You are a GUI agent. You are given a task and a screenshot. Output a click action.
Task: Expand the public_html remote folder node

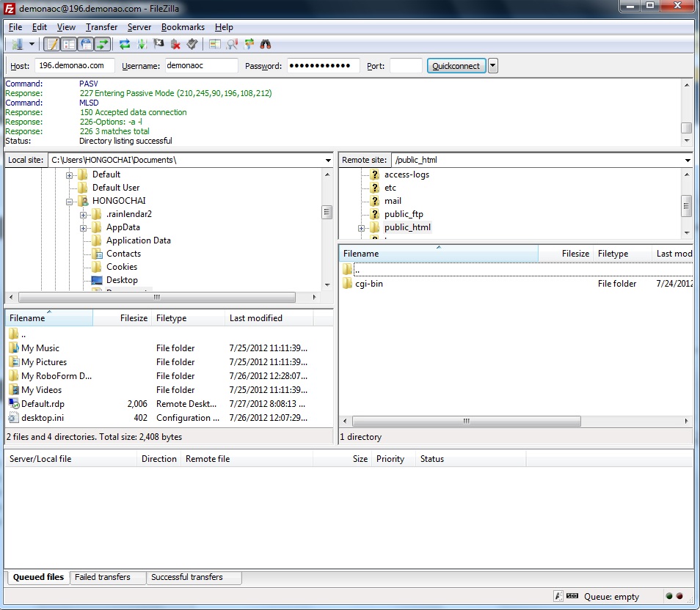(361, 229)
